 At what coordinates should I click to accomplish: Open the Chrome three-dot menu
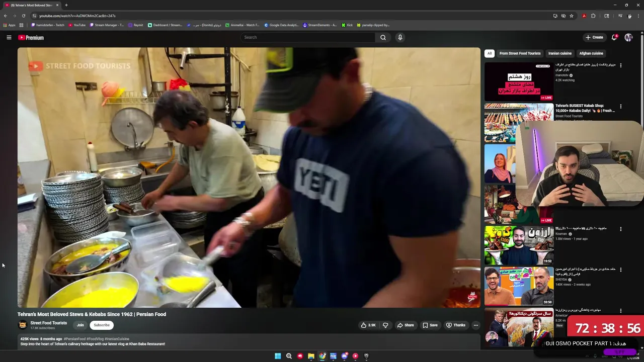638,16
